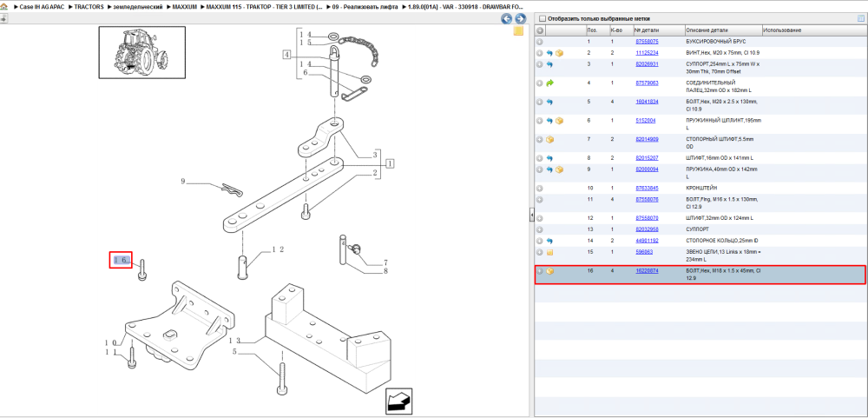Select callout 12 in the diagram
The image size is (868, 418).
pos(278,250)
